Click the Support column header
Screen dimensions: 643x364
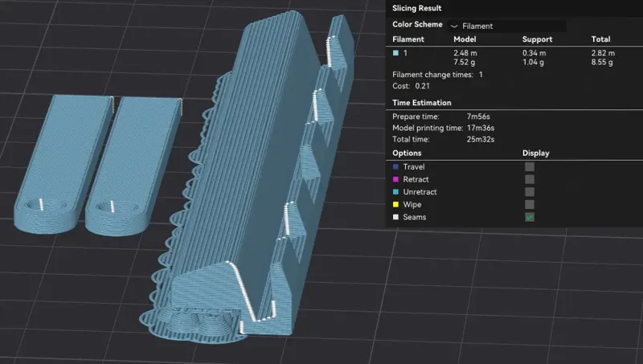tap(537, 39)
